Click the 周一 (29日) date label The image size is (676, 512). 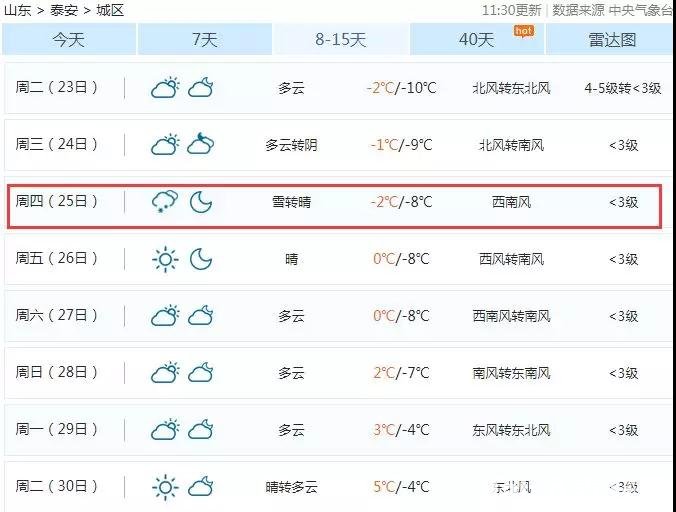[x=56, y=429]
